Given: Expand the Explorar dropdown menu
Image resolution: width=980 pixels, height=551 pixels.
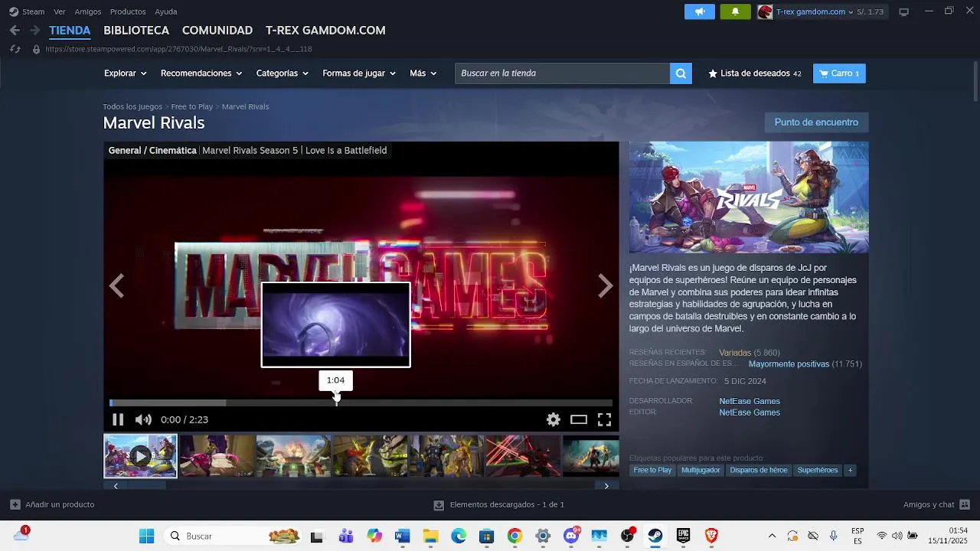Looking at the screenshot, I should click(x=125, y=73).
